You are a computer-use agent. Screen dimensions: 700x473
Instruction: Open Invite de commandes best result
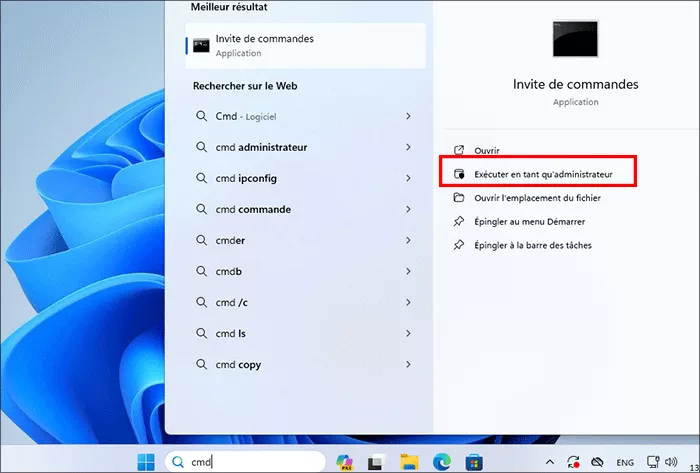click(x=305, y=46)
